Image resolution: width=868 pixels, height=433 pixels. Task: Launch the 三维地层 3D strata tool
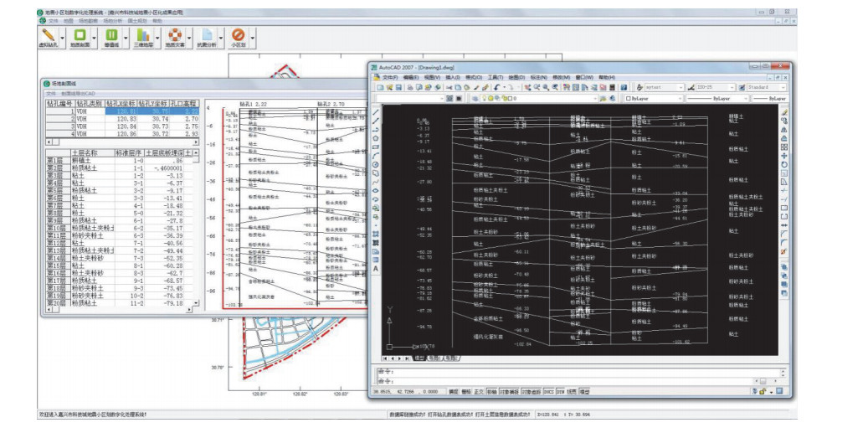tap(141, 35)
